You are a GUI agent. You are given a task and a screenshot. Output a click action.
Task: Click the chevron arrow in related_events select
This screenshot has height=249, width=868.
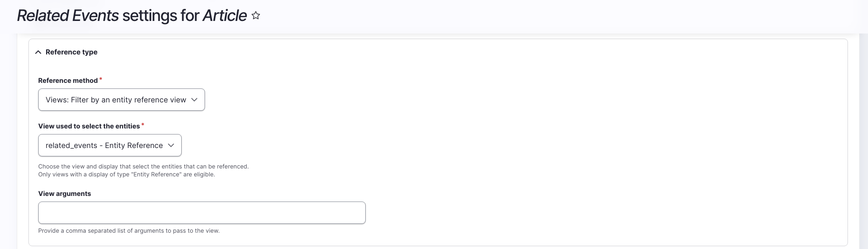click(x=171, y=145)
